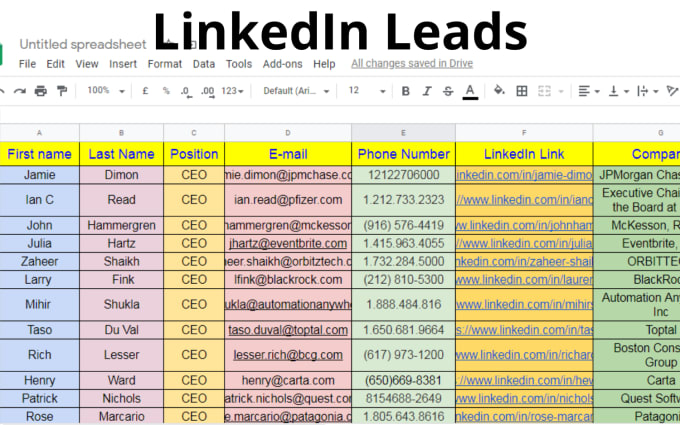Print the spreadsheet with the printer icon
Screen dimensions: 680x425
41,91
